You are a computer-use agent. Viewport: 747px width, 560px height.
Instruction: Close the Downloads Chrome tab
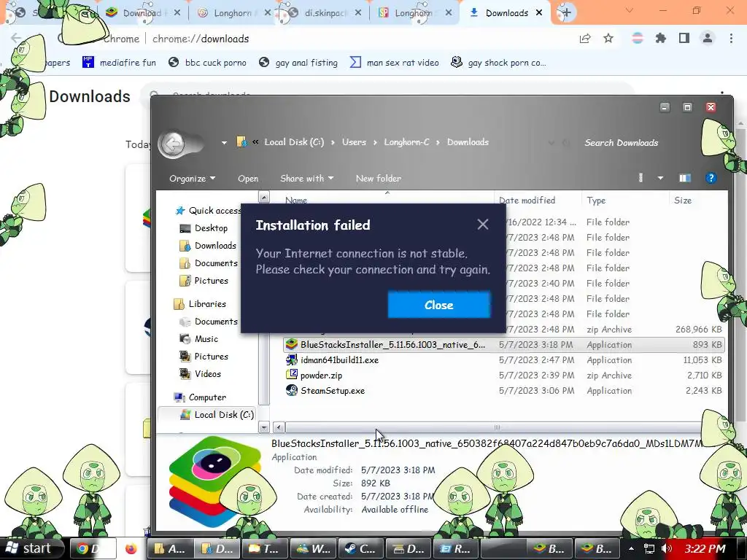[539, 13]
